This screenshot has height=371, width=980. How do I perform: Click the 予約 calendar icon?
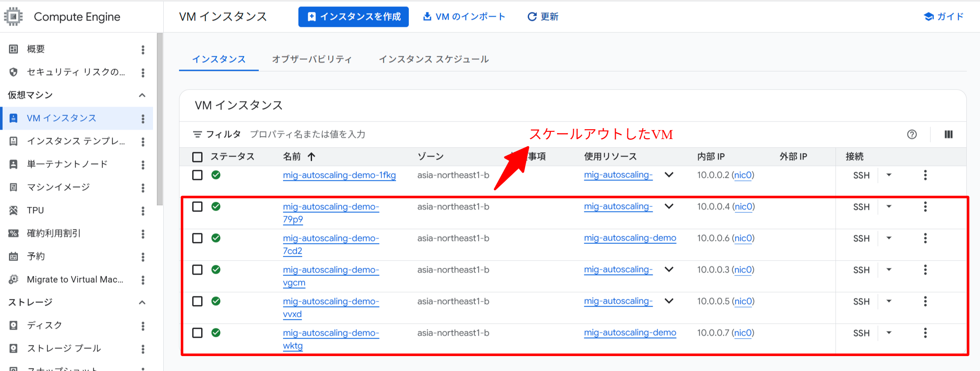(14, 256)
